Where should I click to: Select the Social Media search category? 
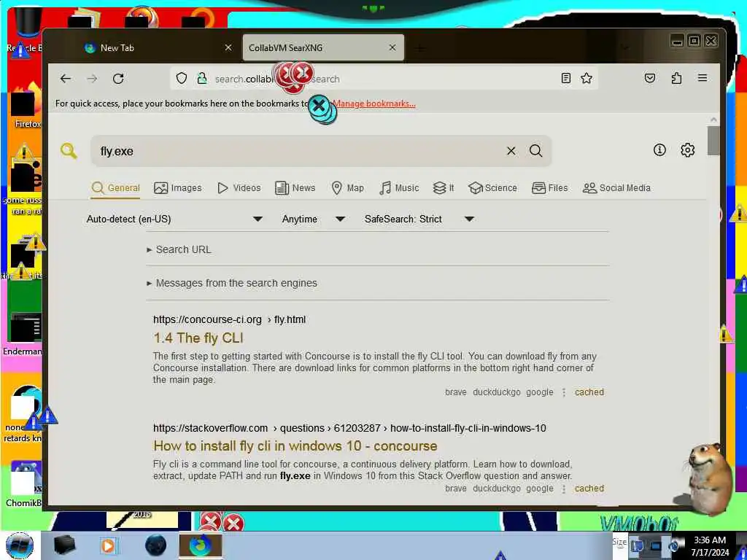(x=616, y=187)
